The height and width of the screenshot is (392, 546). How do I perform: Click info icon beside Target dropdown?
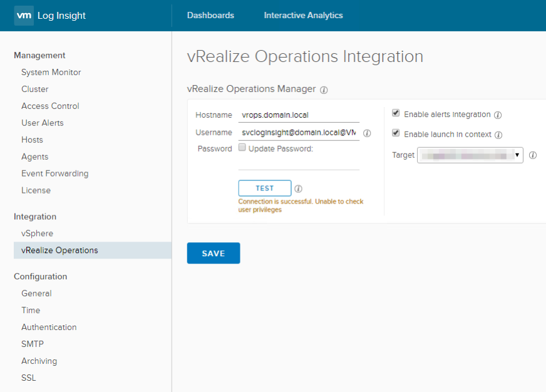[x=533, y=155]
